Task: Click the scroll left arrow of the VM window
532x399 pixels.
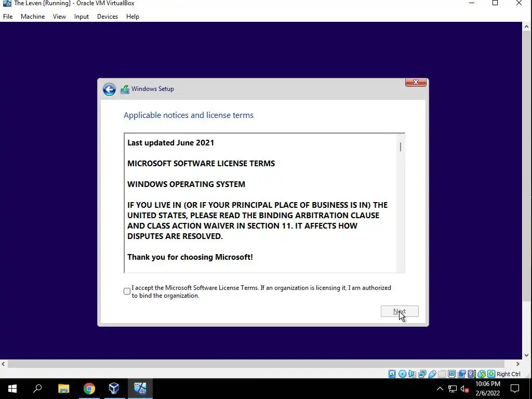Action: [x=4, y=364]
